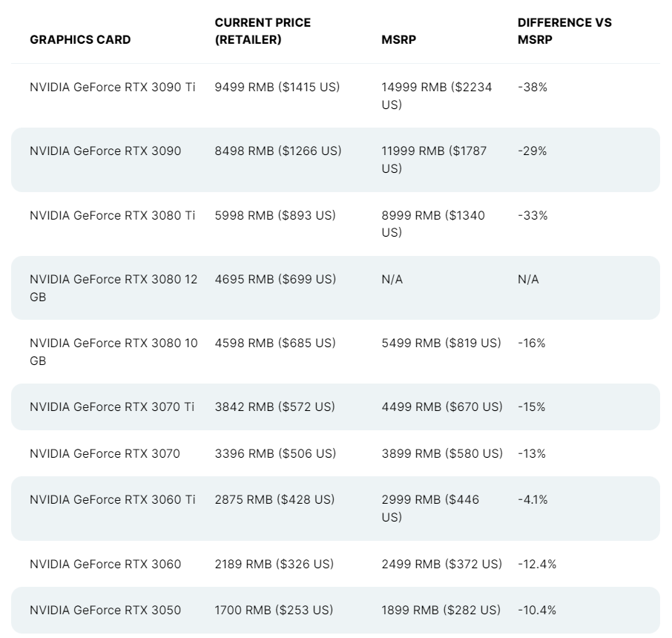672x638 pixels.
Task: Select the NVIDIA GeForce RTX 3090 Ti cell
Action: (113, 88)
